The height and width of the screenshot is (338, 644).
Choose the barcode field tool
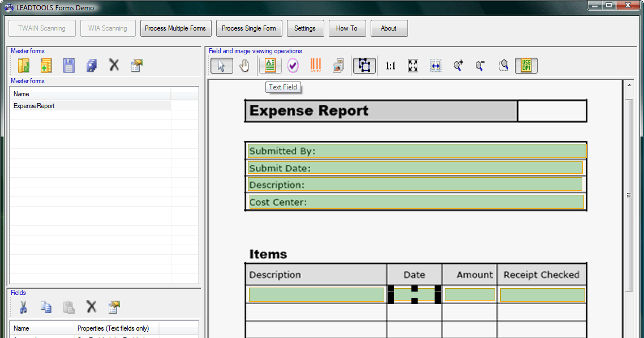click(315, 66)
